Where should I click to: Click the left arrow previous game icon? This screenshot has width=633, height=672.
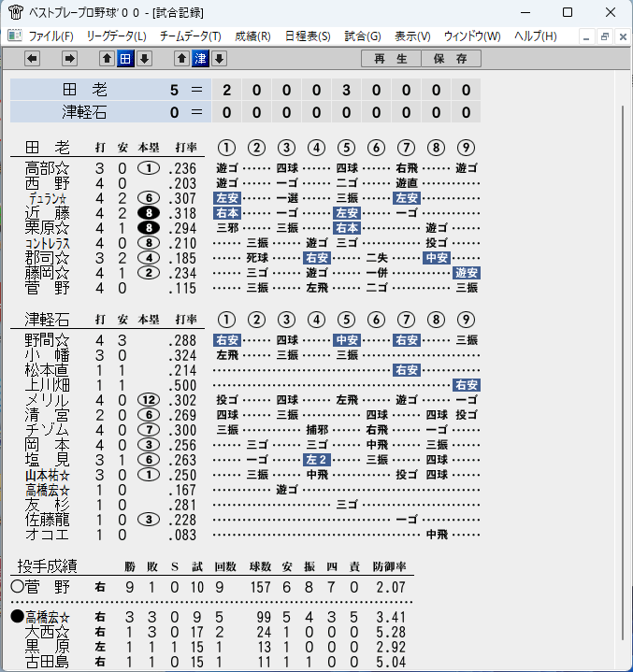pyautogui.click(x=32, y=58)
